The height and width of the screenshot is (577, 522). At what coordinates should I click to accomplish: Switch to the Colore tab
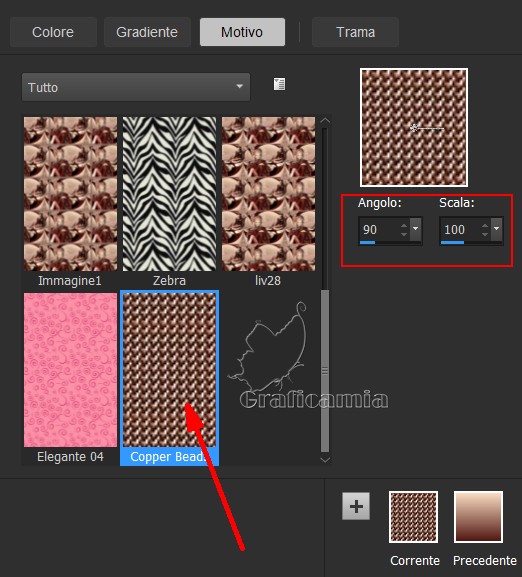click(x=53, y=32)
